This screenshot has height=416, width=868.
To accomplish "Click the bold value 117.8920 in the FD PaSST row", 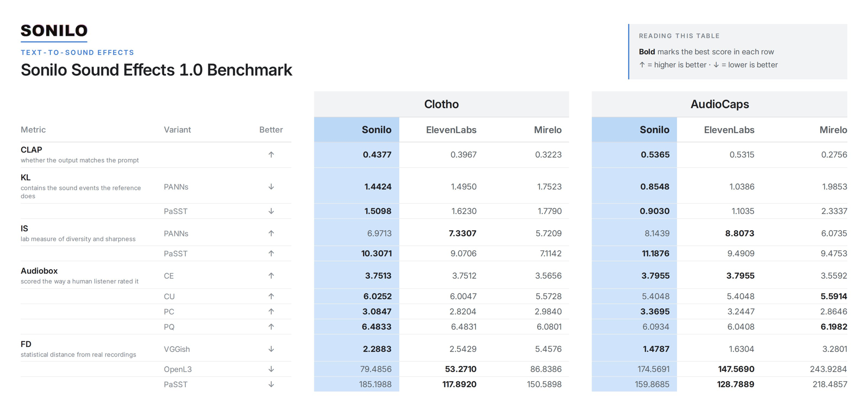I will pyautogui.click(x=459, y=384).
